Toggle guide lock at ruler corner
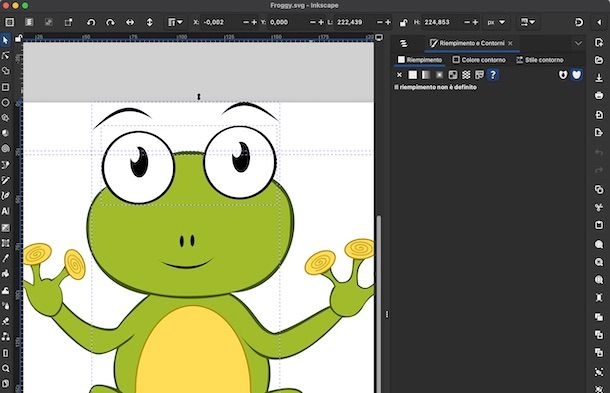This screenshot has height=393, width=610. (x=18, y=38)
